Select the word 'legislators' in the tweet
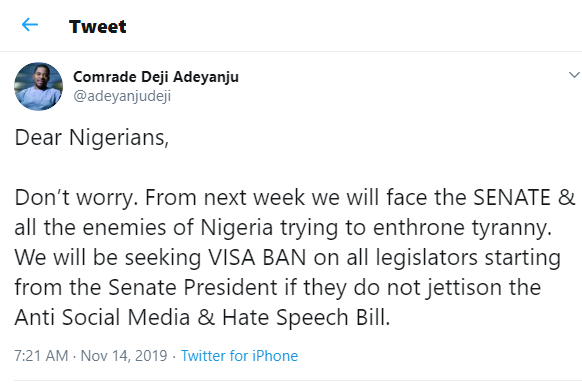 (426, 258)
